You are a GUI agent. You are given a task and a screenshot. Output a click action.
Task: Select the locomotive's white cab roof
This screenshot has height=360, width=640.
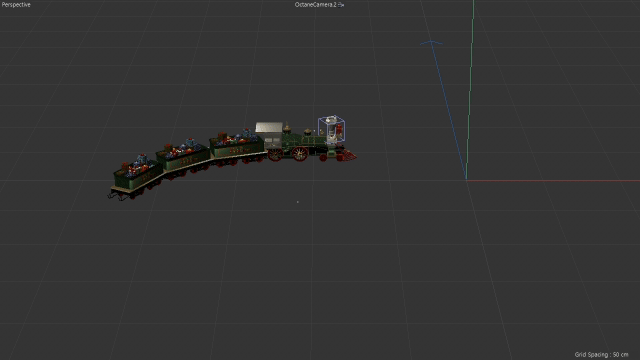(x=269, y=127)
